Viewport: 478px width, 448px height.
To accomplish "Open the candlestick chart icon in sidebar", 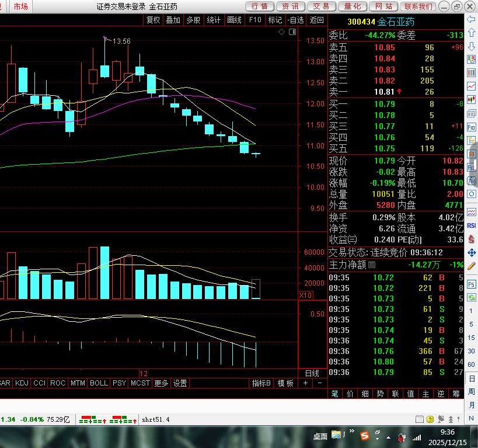I will point(471,99).
